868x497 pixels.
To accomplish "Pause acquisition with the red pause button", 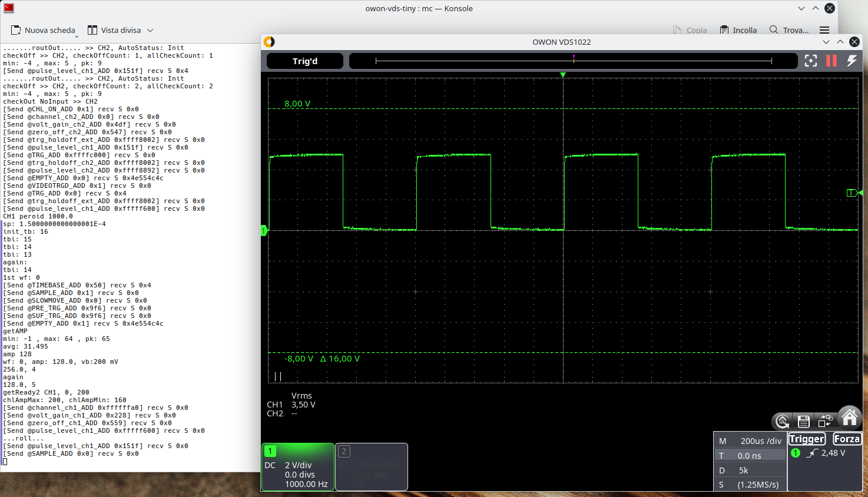I will pyautogui.click(x=831, y=61).
